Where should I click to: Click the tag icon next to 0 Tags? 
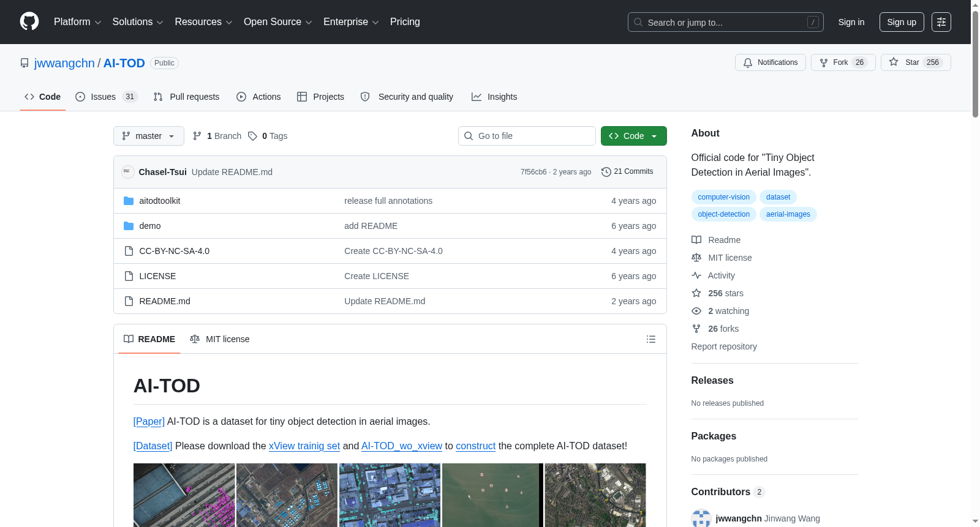coord(252,136)
